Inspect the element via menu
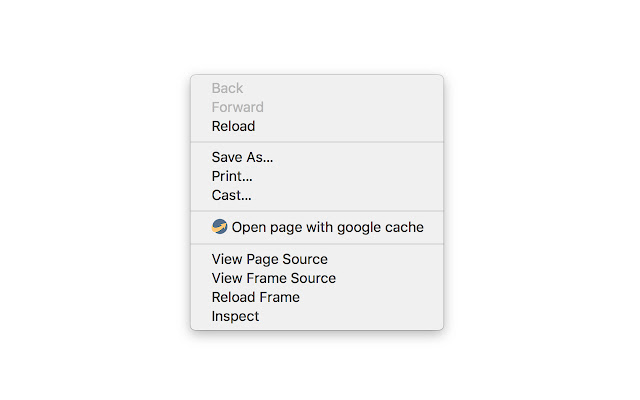Image resolution: width=640 pixels, height=400 pixels. coord(235,316)
